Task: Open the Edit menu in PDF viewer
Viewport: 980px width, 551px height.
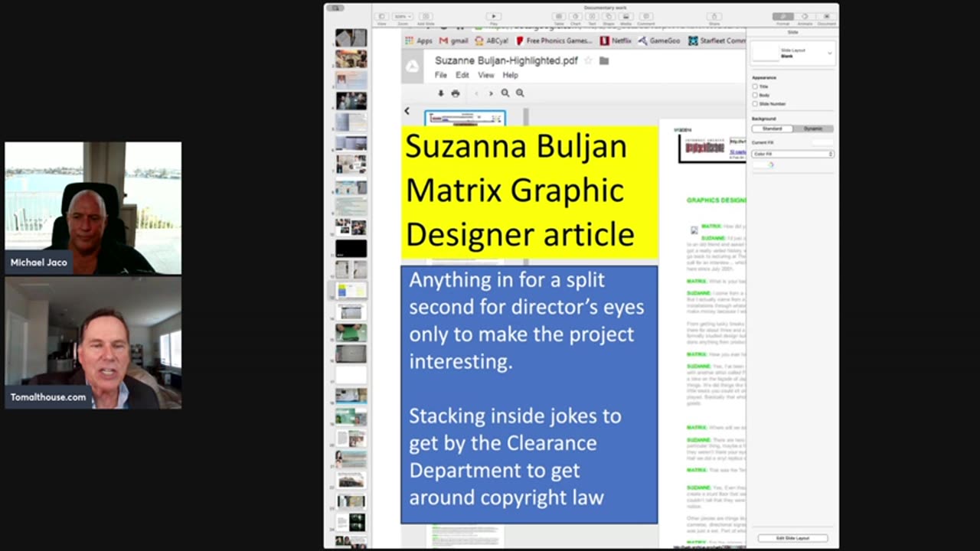Action: (x=462, y=75)
